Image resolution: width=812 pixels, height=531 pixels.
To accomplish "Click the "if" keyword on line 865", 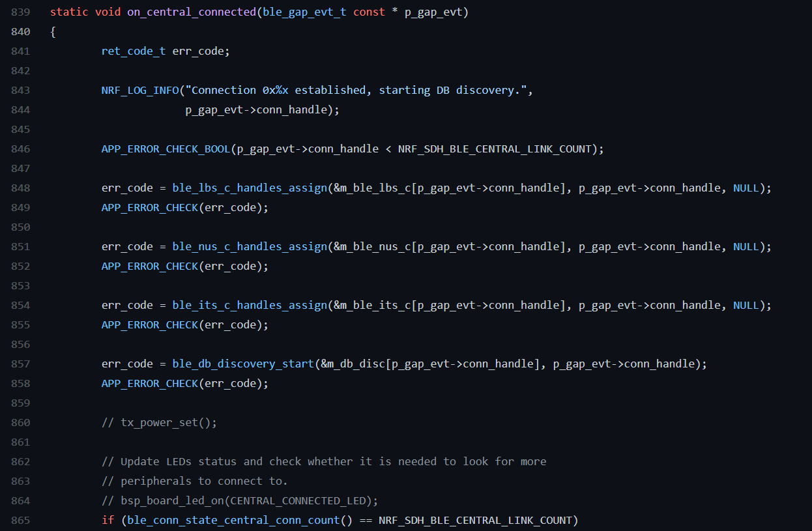I will tap(108, 521).
